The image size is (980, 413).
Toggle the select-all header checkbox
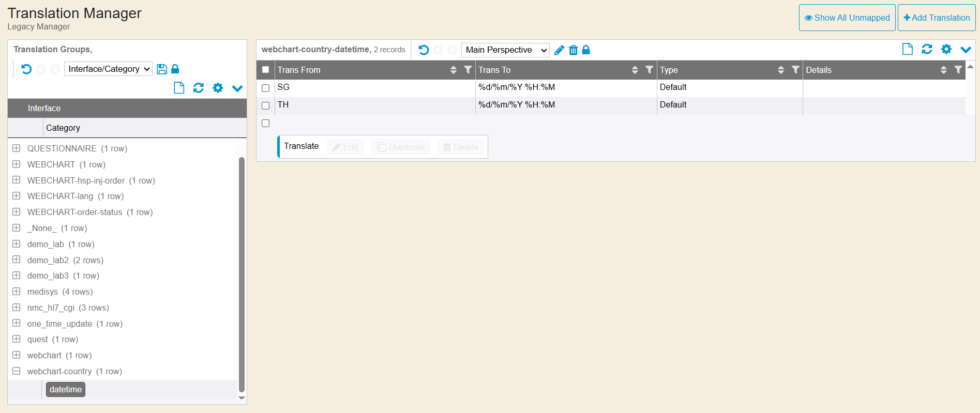(x=266, y=70)
